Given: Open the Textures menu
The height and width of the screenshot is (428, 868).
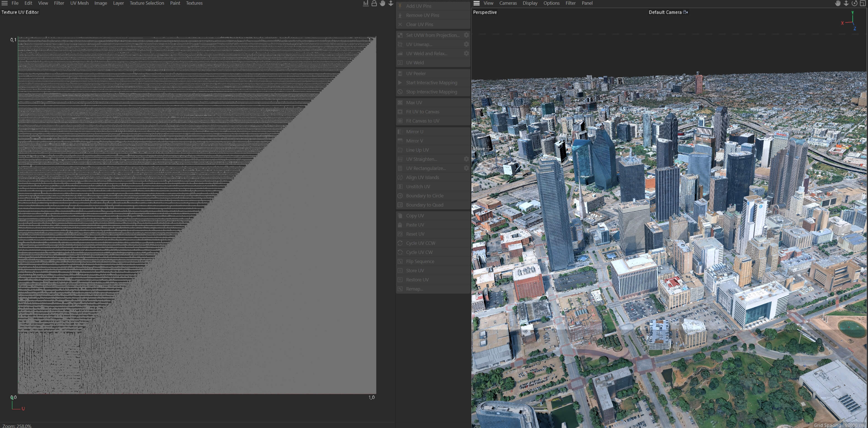Looking at the screenshot, I should [x=195, y=3].
